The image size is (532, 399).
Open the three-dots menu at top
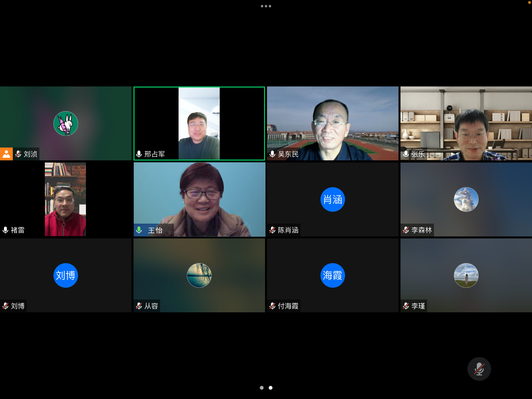pyautogui.click(x=266, y=6)
